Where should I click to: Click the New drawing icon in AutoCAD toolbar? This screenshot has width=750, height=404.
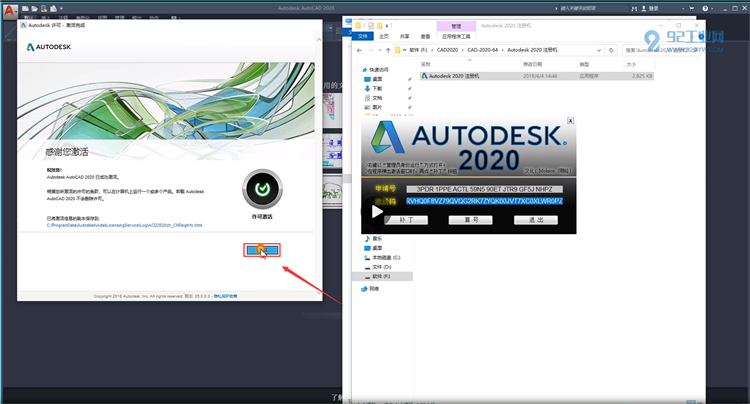coord(25,9)
